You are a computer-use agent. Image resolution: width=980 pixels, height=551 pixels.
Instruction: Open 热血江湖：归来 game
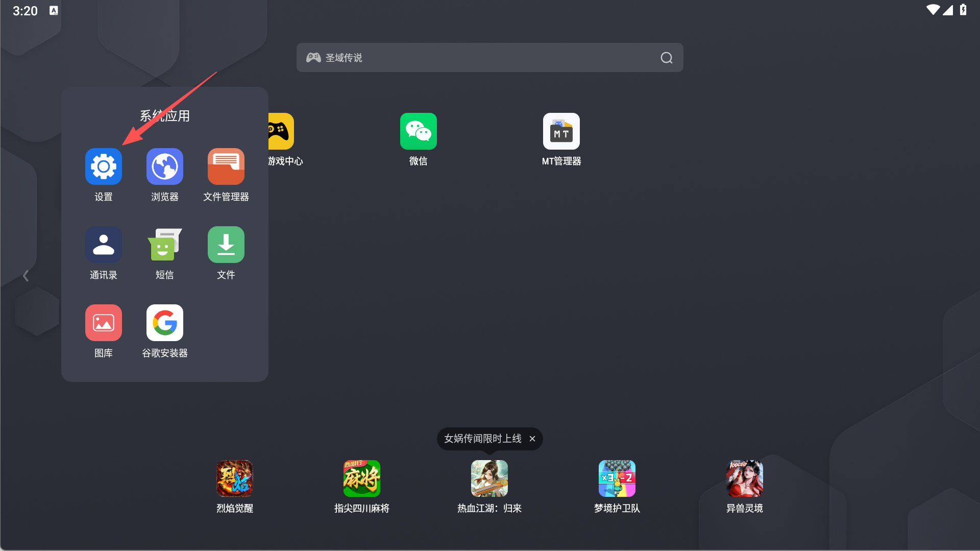click(x=489, y=478)
